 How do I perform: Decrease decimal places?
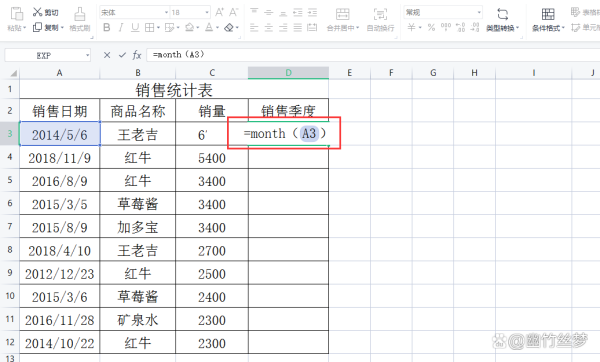click(475, 28)
